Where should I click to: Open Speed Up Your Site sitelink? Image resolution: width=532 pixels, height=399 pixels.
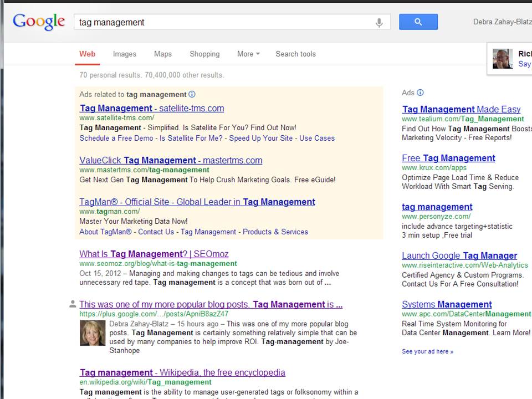[261, 138]
